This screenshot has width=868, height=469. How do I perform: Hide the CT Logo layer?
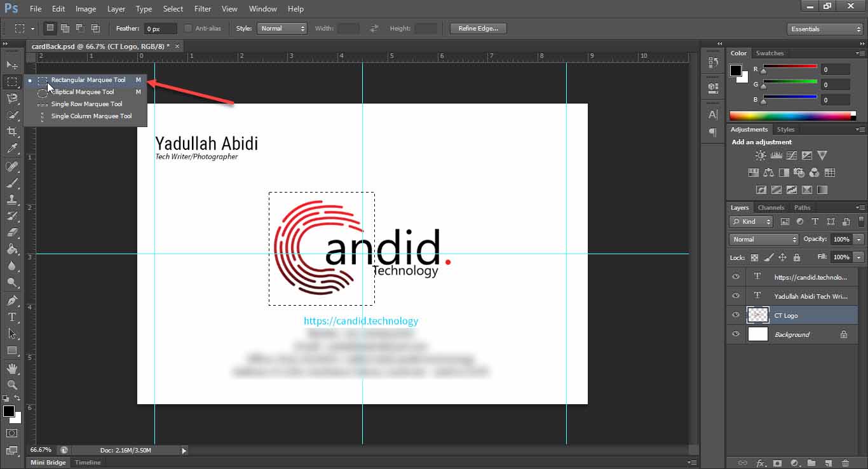coord(736,315)
